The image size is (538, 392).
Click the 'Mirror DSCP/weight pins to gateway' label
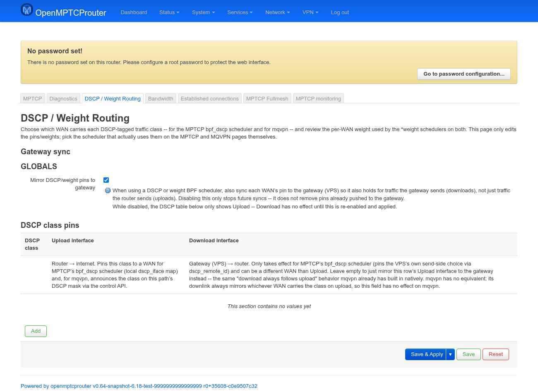pos(62,184)
